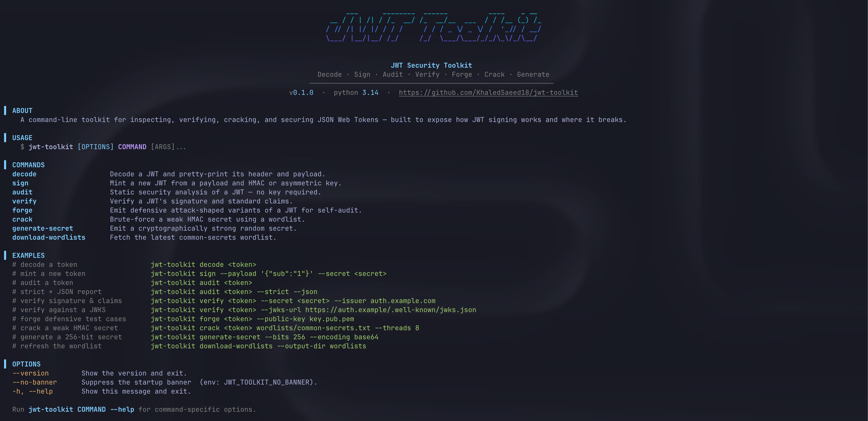The height and width of the screenshot is (421, 868).
Task: Click the 'python 3.14' text
Action: tap(356, 92)
